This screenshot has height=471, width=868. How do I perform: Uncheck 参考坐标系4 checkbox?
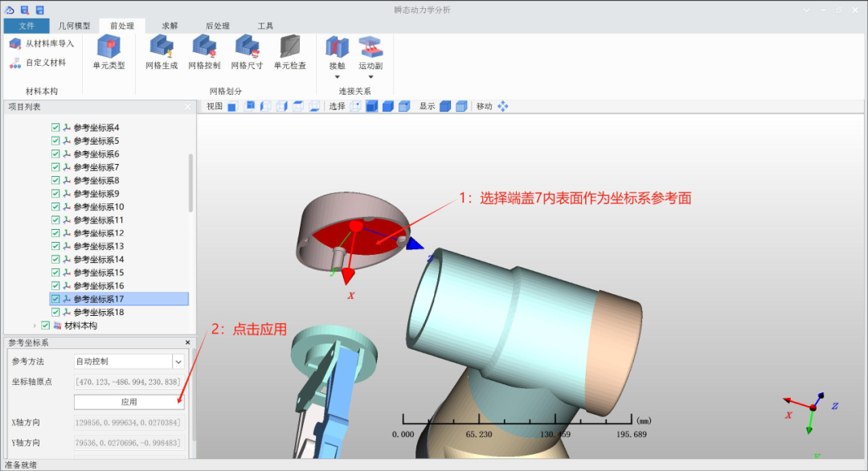click(x=55, y=127)
